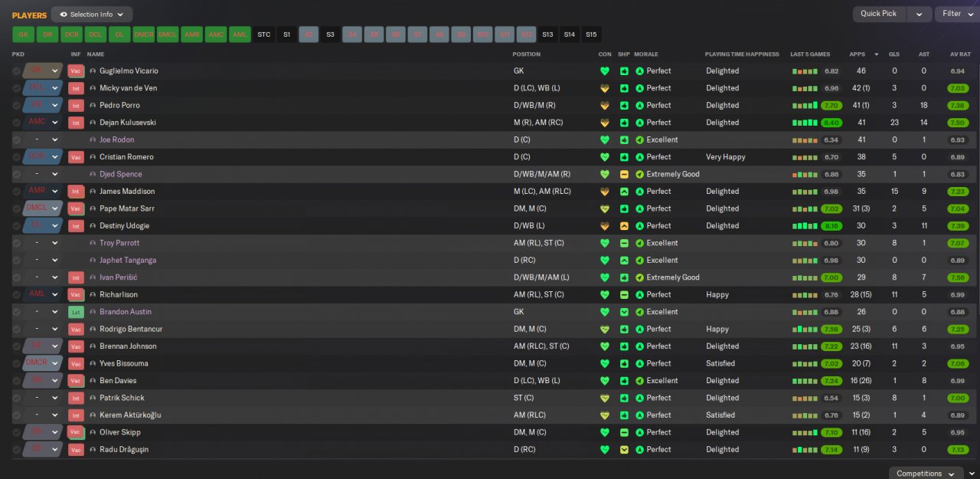Image resolution: width=980 pixels, height=479 pixels.
Task: Click Pedro Porro's morale icon
Action: coord(640,105)
